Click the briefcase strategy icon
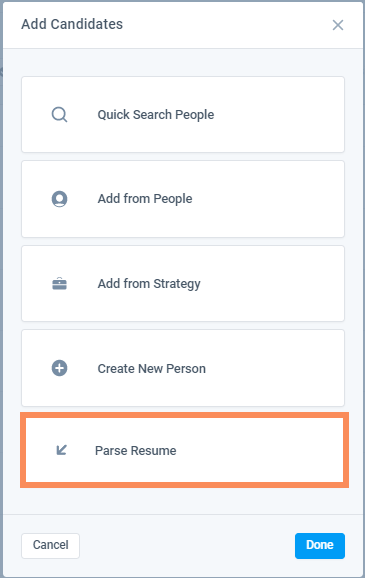 pos(59,284)
